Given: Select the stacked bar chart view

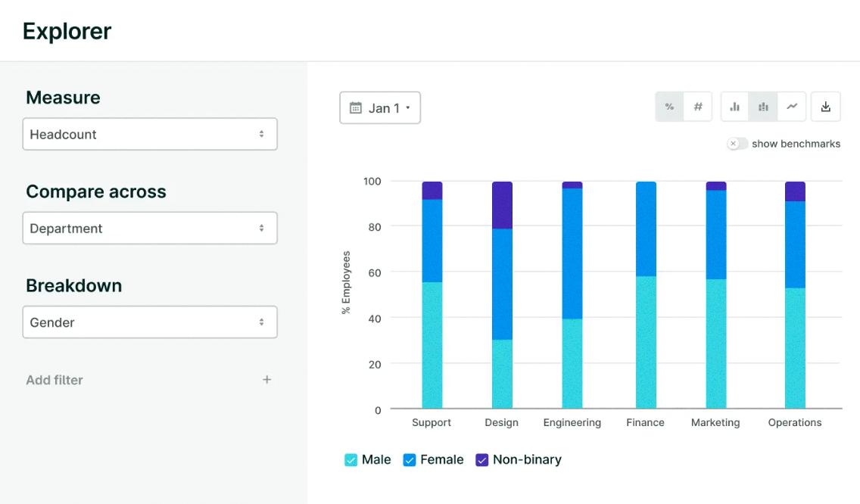Looking at the screenshot, I should 763,107.
